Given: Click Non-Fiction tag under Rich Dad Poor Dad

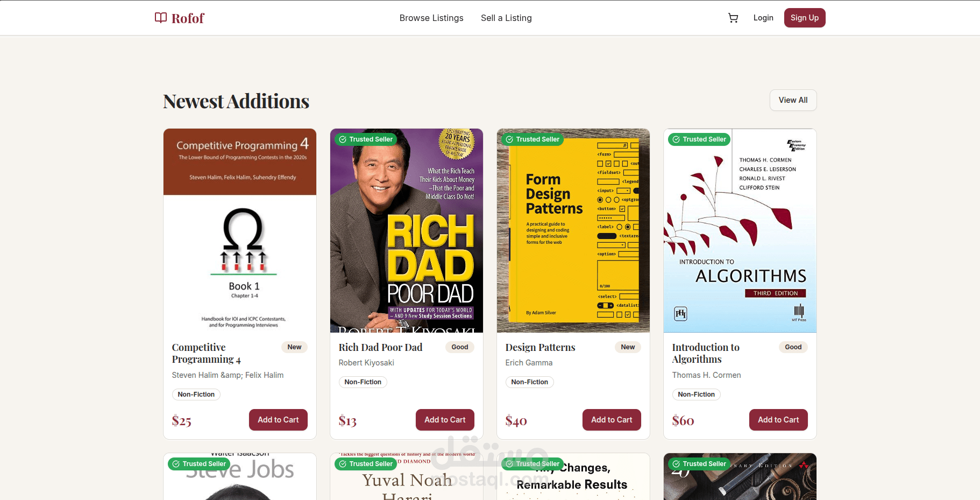Looking at the screenshot, I should coord(363,382).
